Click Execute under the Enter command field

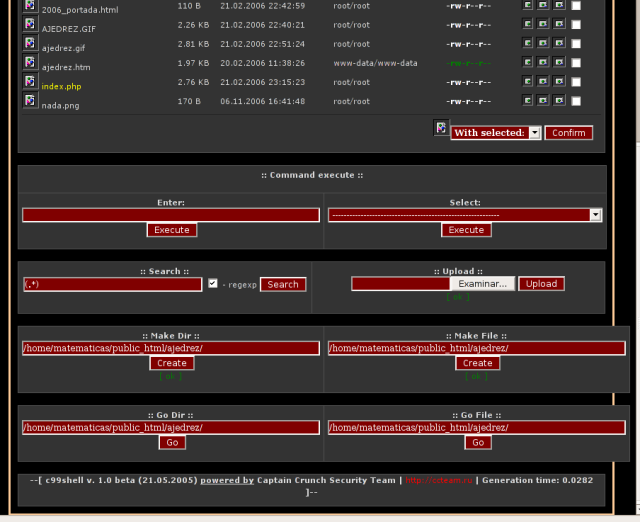171,230
